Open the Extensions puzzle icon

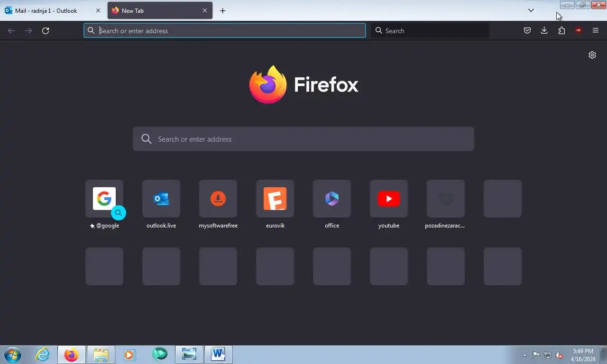coord(561,31)
